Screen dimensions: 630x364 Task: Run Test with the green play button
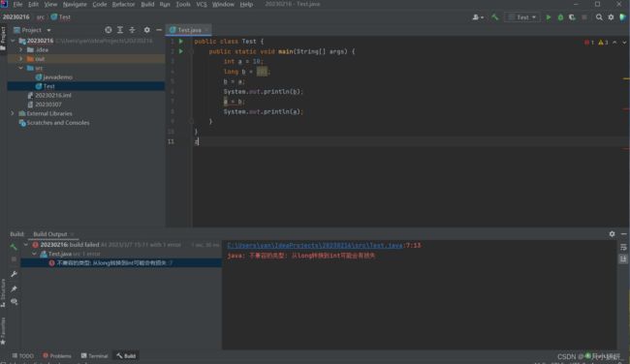click(549, 17)
